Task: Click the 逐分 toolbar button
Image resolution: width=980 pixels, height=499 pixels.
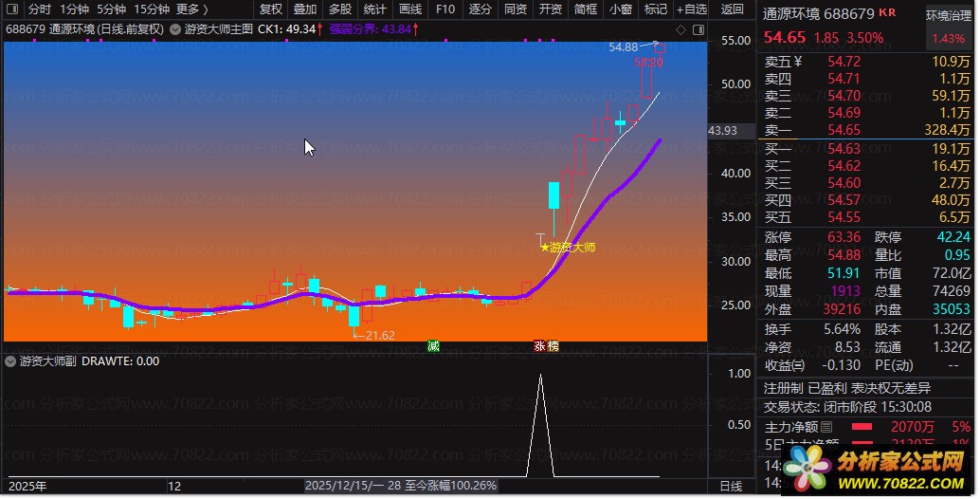Action: coord(480,9)
